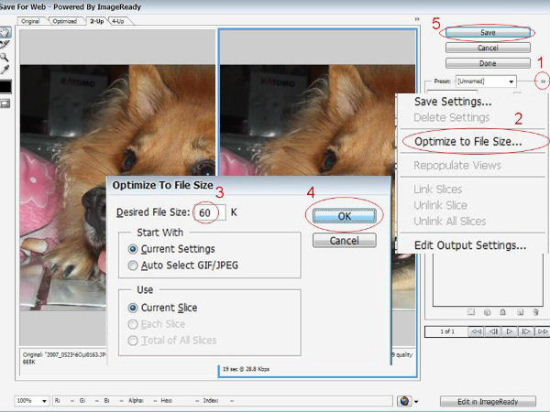Confirm with OK in Optimize dialog
550x412 pixels.
click(344, 216)
